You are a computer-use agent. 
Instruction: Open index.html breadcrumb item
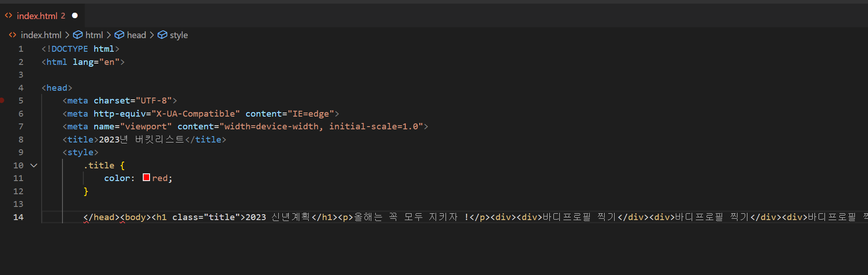[41, 35]
